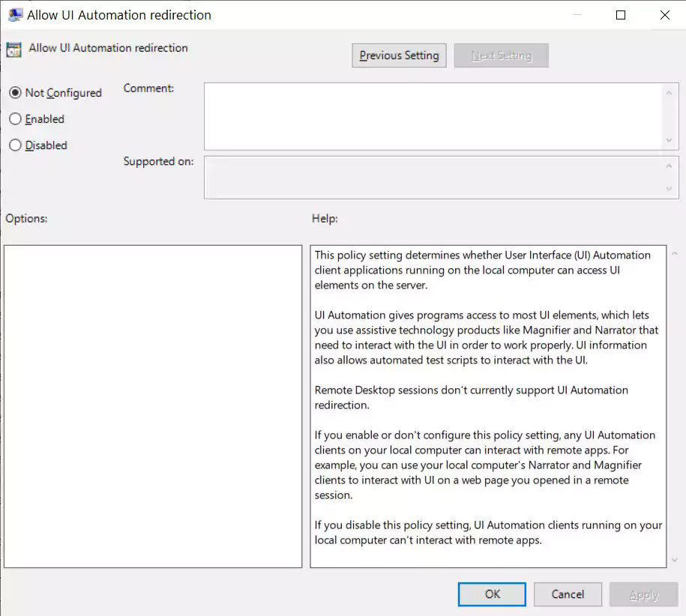The width and height of the screenshot is (686, 616).
Task: Click the Supported on: label
Action: (x=158, y=161)
